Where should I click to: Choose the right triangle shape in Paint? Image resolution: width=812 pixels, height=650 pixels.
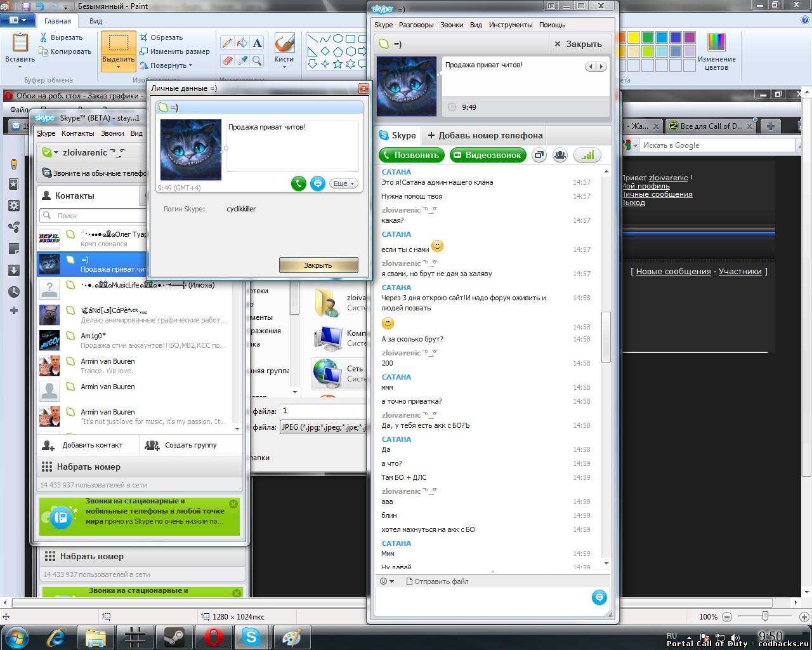(x=313, y=51)
